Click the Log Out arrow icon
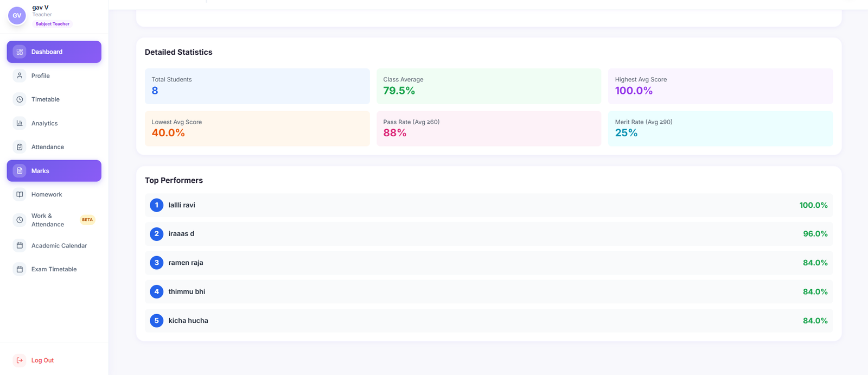 [20, 360]
